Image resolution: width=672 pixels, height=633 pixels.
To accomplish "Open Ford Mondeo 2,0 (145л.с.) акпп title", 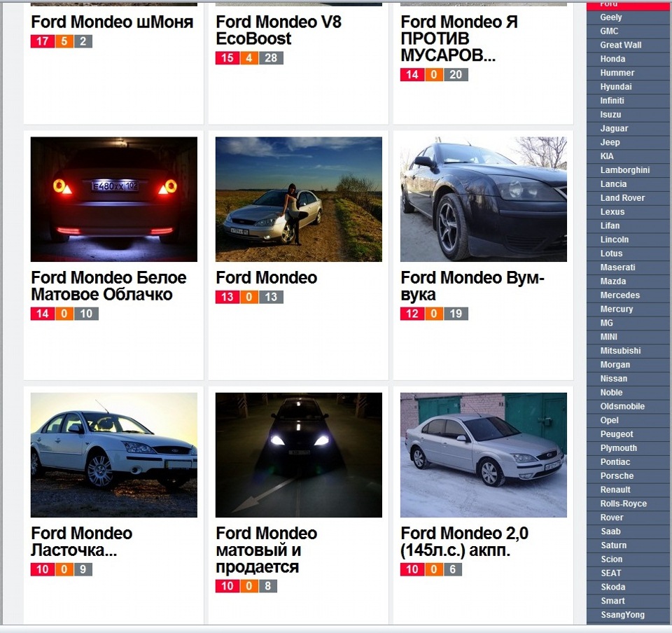I will click(464, 542).
